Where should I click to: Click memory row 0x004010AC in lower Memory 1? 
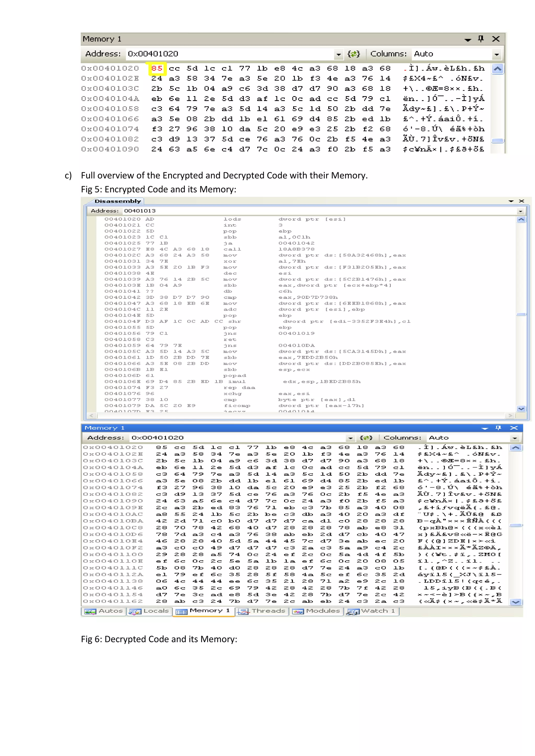(293, 514)
